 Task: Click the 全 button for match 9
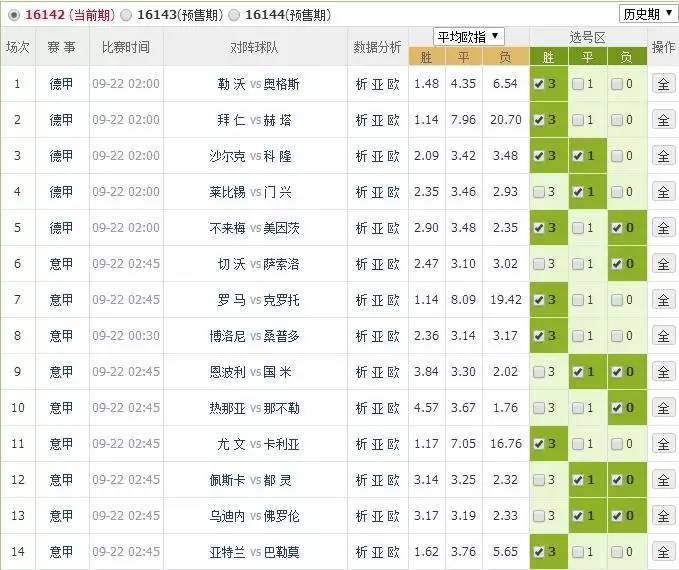tap(663, 372)
